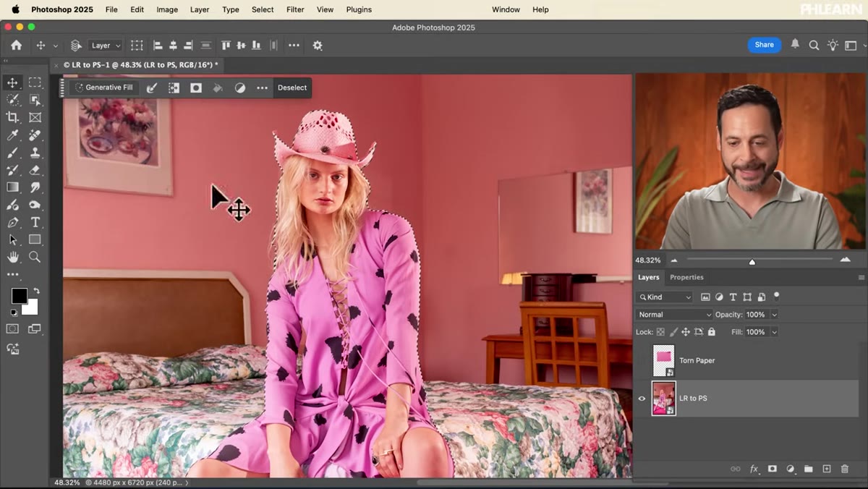Delete layer with the trash icon
Screen dimensions: 868x489
844,469
